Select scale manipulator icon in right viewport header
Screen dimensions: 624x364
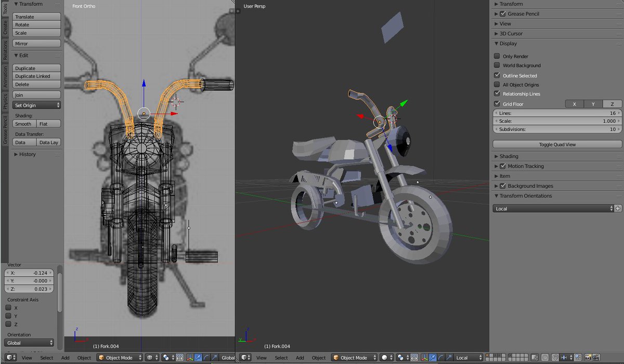click(448, 358)
